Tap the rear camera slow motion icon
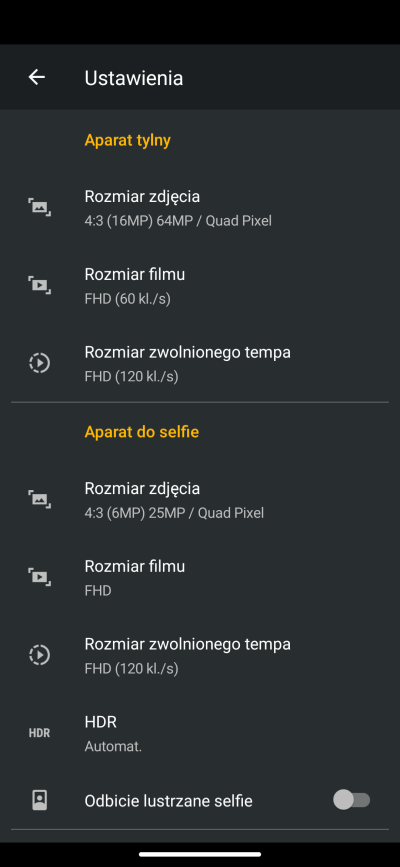Viewport: 400px width, 867px height. 39,363
